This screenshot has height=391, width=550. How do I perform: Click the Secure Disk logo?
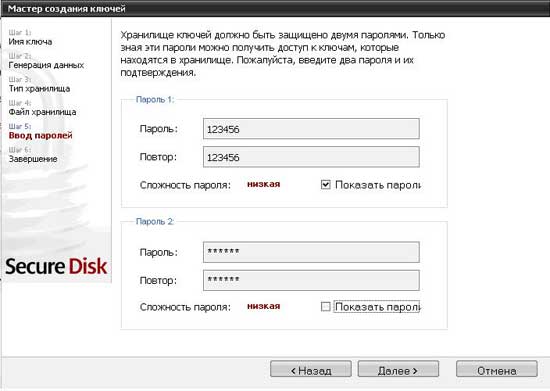pos(56,266)
